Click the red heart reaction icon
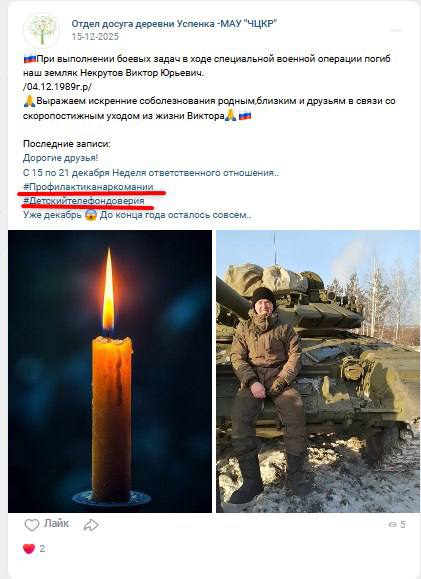Image resolution: width=421 pixels, height=579 pixels. (29, 549)
